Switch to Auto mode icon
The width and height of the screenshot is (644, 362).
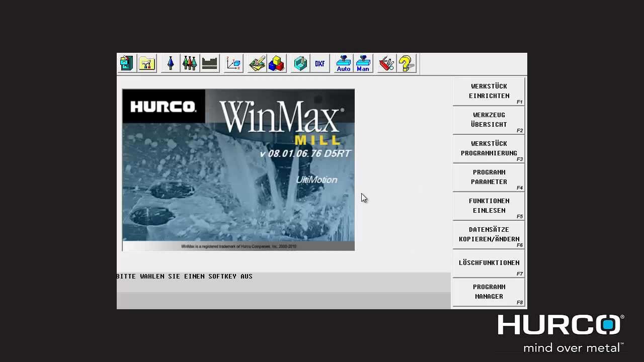click(x=344, y=63)
